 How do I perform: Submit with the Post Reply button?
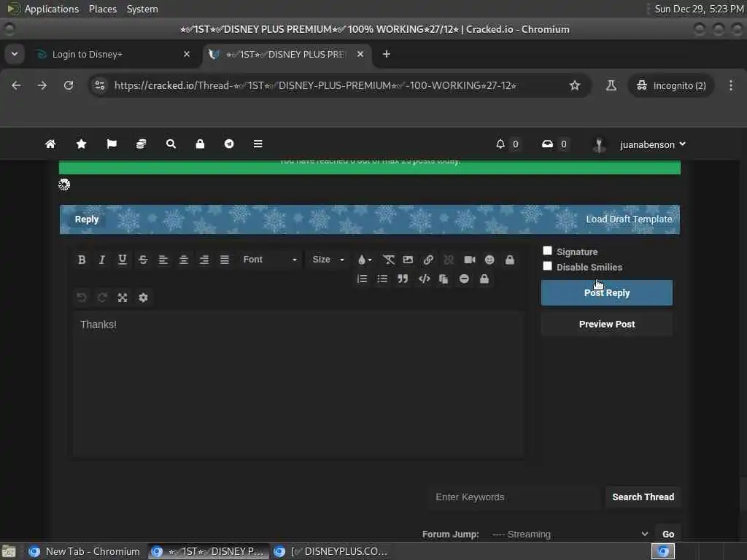point(606,293)
